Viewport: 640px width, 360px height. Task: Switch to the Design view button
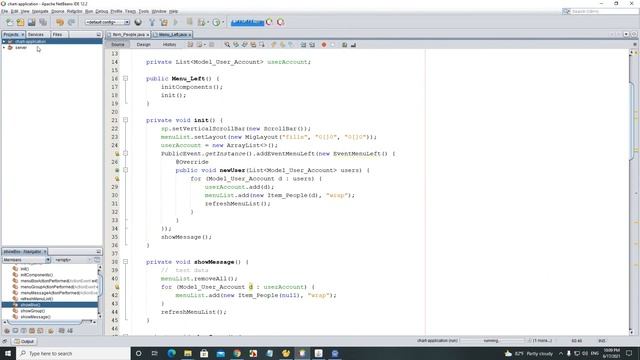(x=144, y=44)
